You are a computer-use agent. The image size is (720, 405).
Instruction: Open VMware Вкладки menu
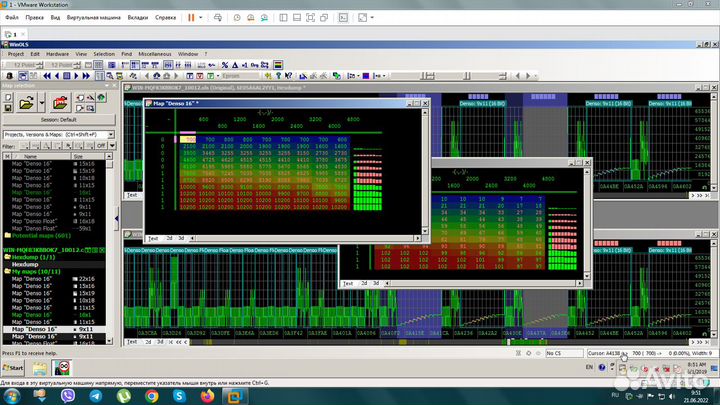138,17
